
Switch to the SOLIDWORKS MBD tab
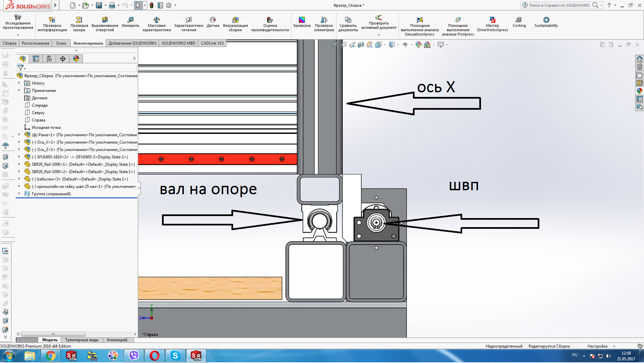178,43
